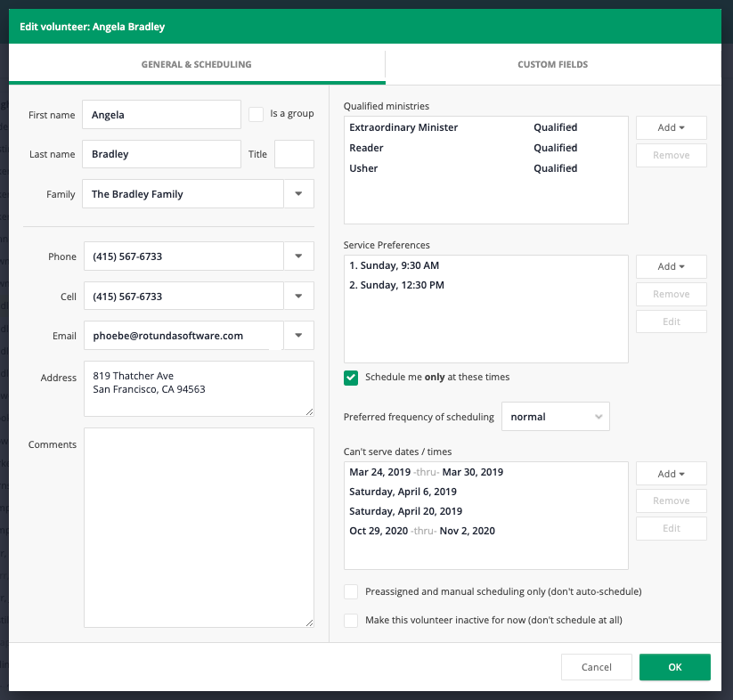Open the Email field dropdown arrow
This screenshot has width=733, height=700.
pos(298,336)
